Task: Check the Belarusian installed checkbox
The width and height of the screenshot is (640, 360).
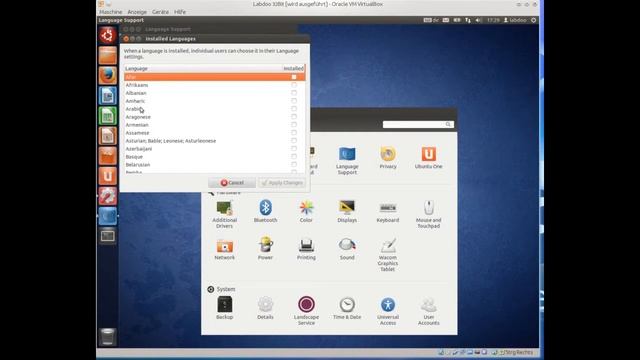Action: pyautogui.click(x=294, y=164)
